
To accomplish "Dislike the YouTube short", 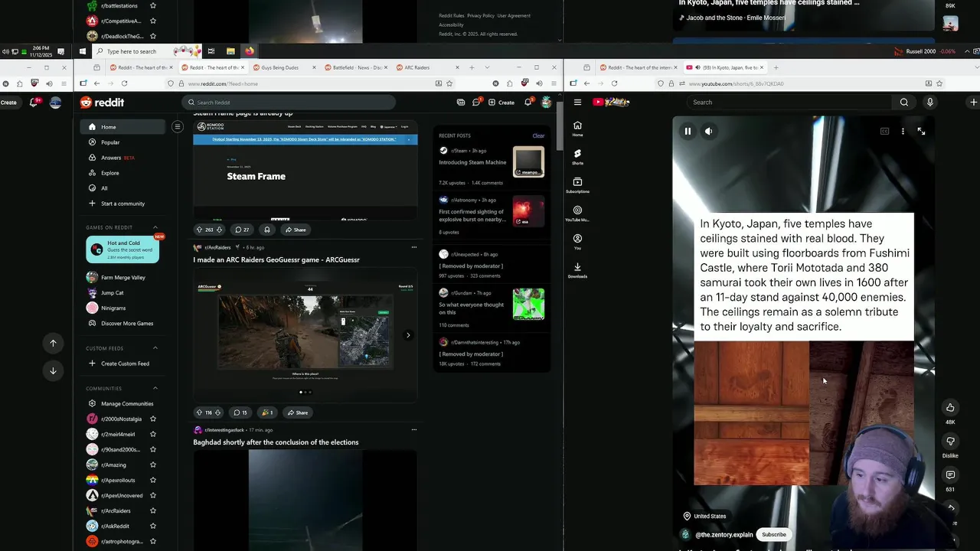I will (x=950, y=442).
